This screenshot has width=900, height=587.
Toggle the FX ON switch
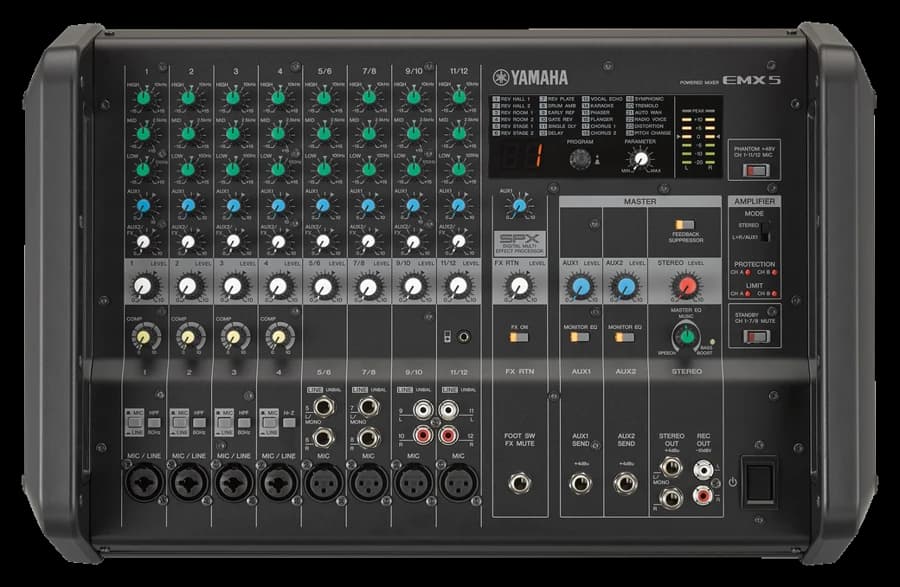coord(519,337)
